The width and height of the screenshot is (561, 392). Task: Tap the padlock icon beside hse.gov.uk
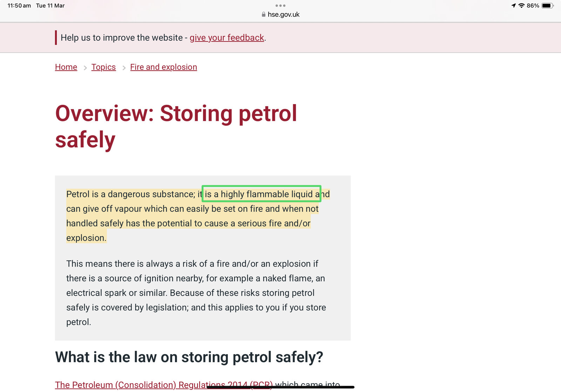[x=263, y=14]
